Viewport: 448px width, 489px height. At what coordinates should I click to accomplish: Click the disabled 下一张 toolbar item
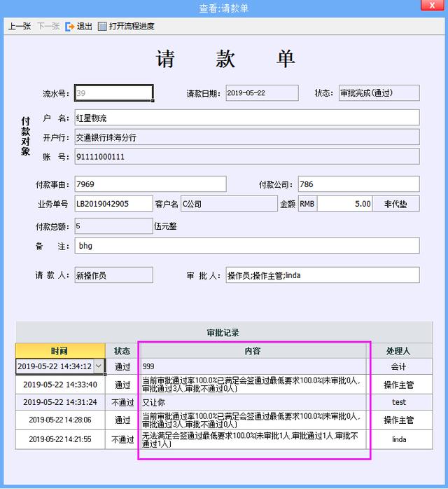point(48,26)
